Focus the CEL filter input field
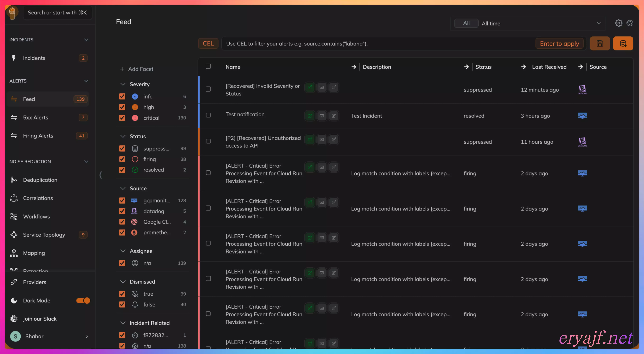 point(375,44)
